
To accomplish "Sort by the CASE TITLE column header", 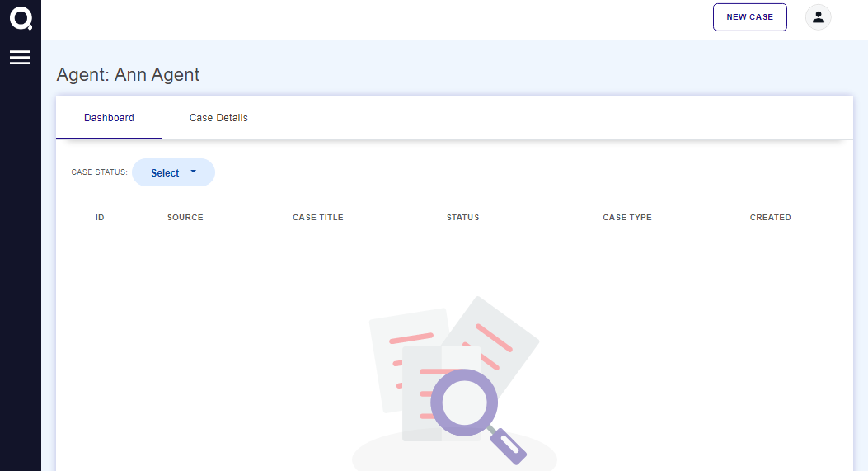I will tap(317, 217).
